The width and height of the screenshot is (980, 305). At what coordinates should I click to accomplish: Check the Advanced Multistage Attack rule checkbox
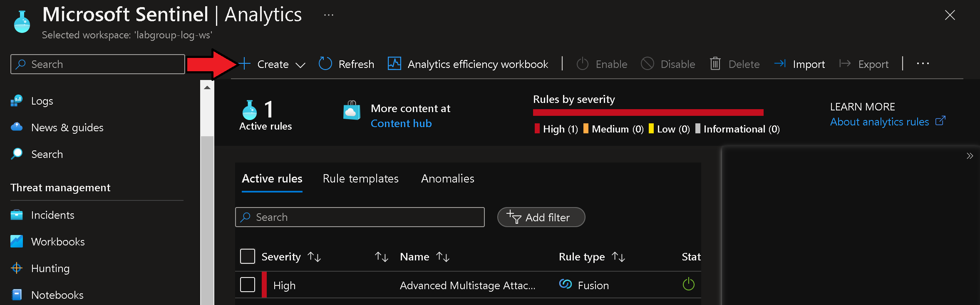(248, 285)
